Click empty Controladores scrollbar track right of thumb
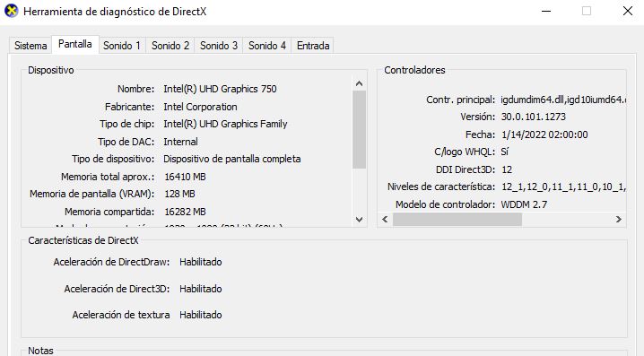This screenshot has height=356, width=644. (567, 220)
